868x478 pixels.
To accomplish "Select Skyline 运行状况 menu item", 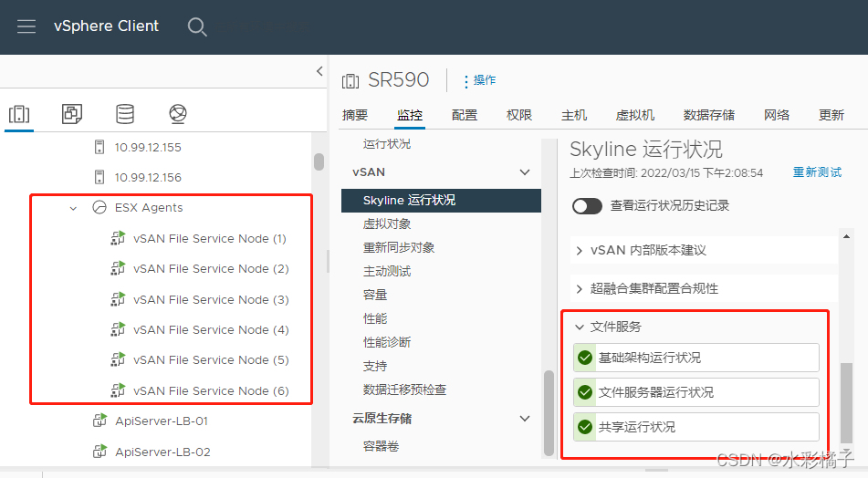I will (441, 201).
